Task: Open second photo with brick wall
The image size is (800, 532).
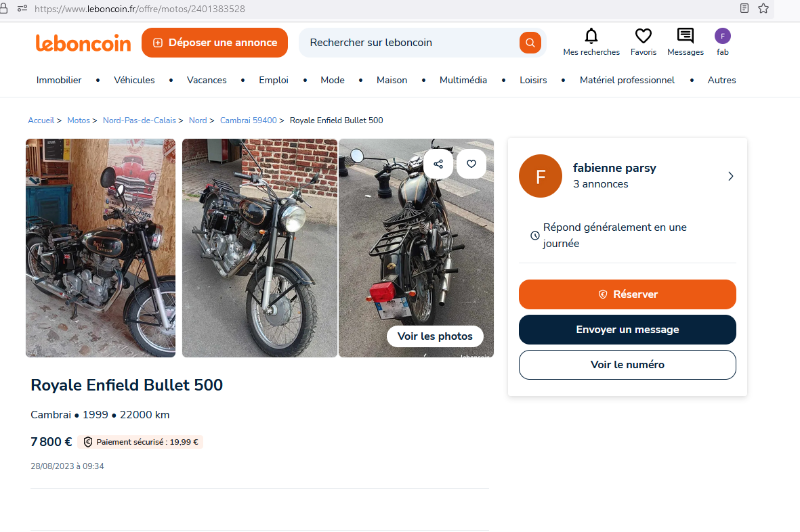Action: (260, 248)
